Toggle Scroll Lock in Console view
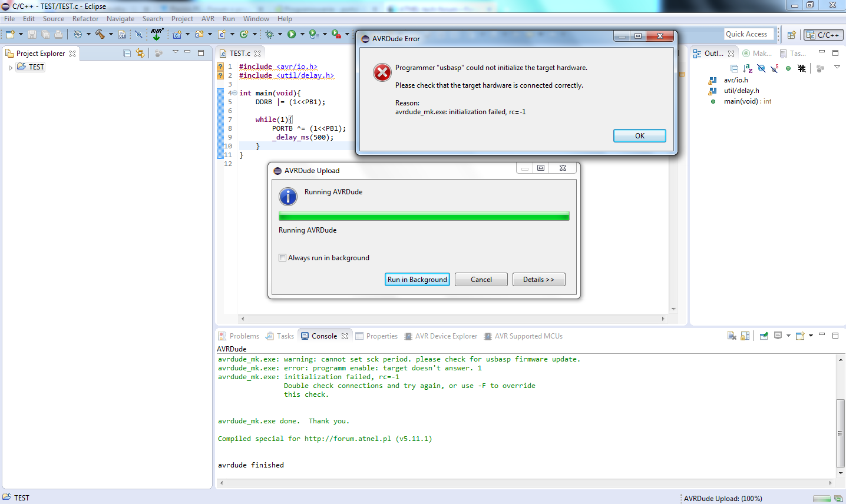This screenshot has width=846, height=504. [745, 336]
